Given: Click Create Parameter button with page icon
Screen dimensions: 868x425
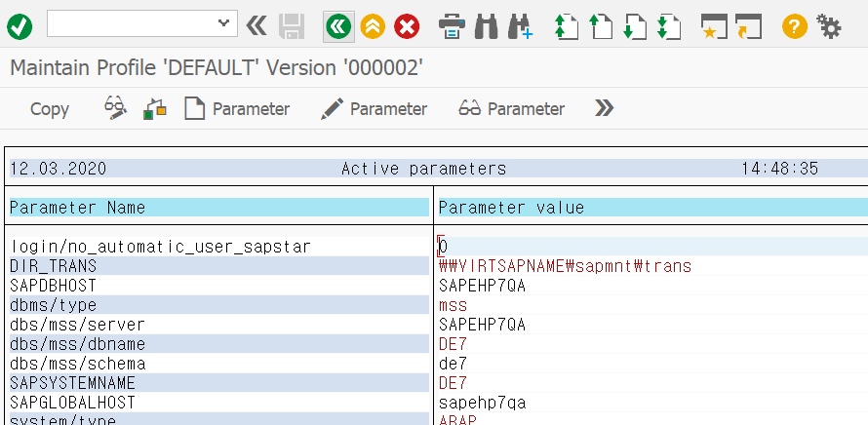Looking at the screenshot, I should [x=237, y=108].
